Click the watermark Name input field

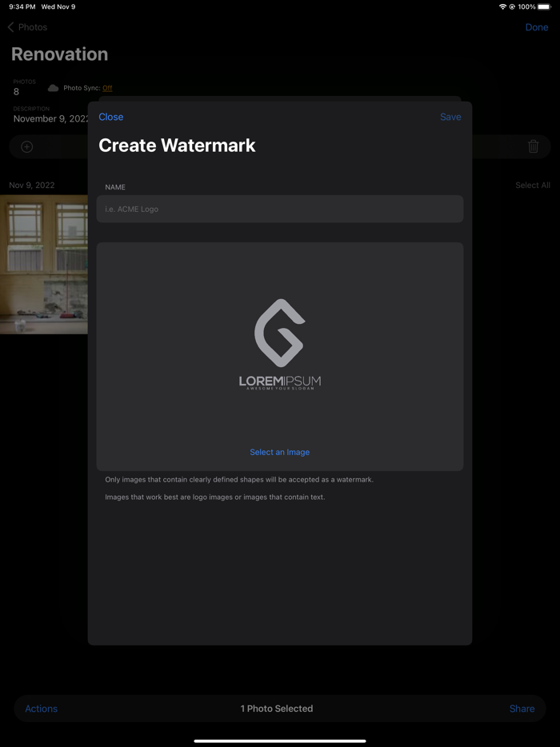pos(280,209)
